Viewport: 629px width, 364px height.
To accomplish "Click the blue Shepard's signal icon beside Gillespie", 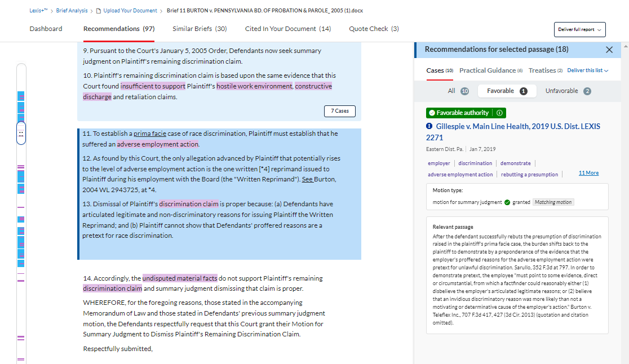I will pos(429,127).
